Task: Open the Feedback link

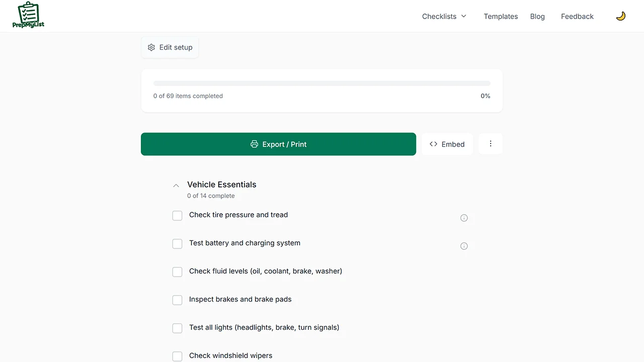Action: coord(577,16)
